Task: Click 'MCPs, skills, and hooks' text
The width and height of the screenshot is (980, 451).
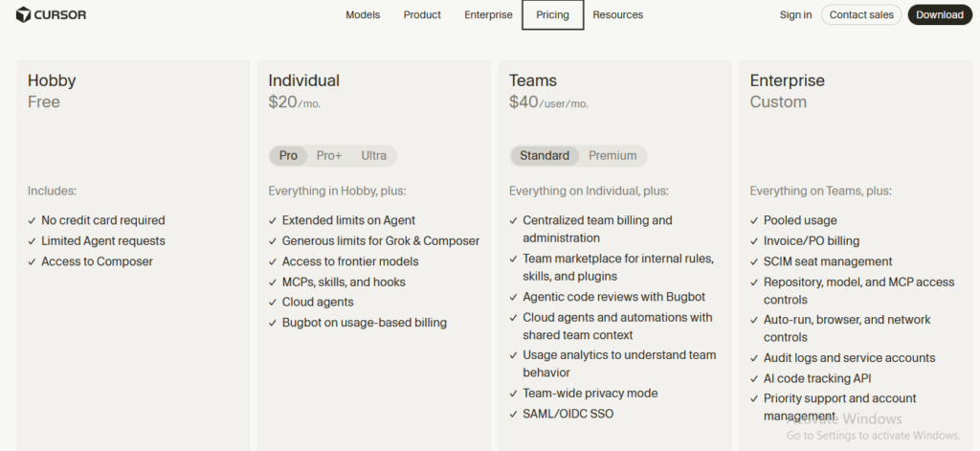Action: [344, 282]
